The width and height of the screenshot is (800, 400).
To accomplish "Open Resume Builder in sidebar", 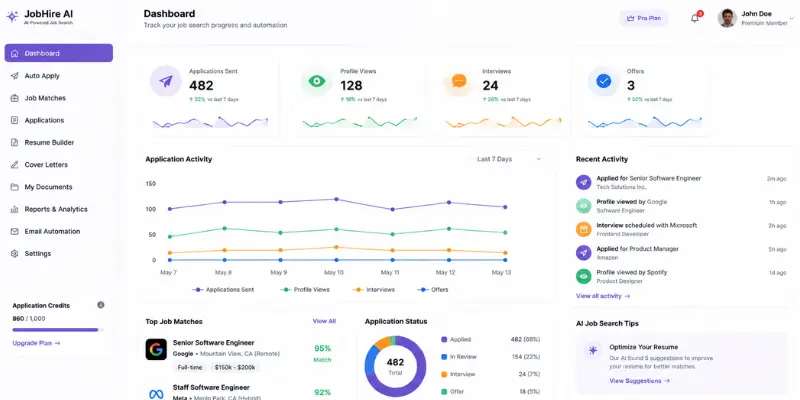I will tap(59, 142).
